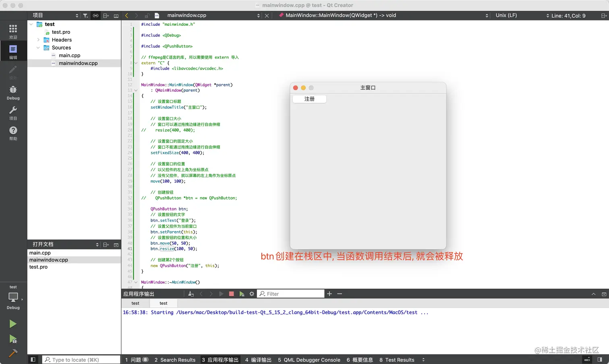The image size is (609, 364).
Task: Open Debug mode in left sidebar
Action: 13,92
